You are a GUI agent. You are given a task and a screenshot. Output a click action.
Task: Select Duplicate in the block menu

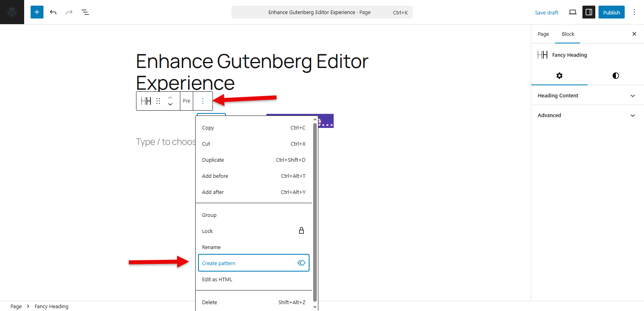254,160
